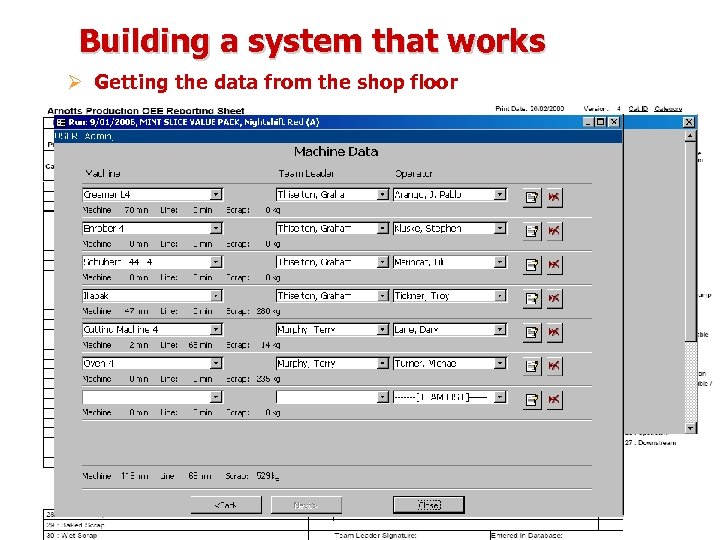The height and width of the screenshot is (540, 720).
Task: Open operator dropdown for Schubert row
Action: pos(500,262)
